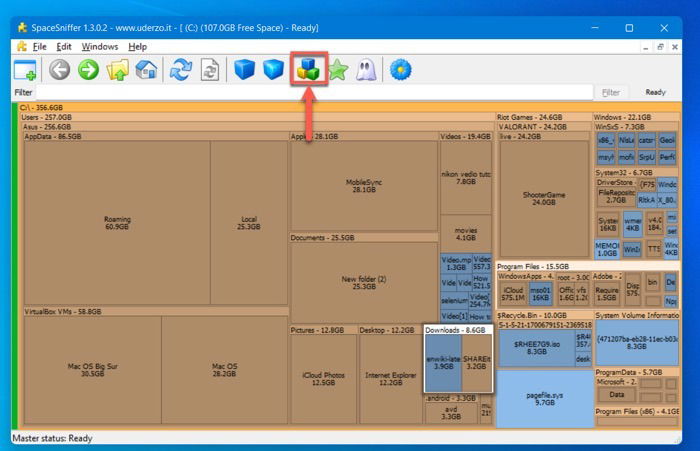Click the Riot Games - 24.6GB header
This screenshot has height=451, width=700.
click(544, 117)
